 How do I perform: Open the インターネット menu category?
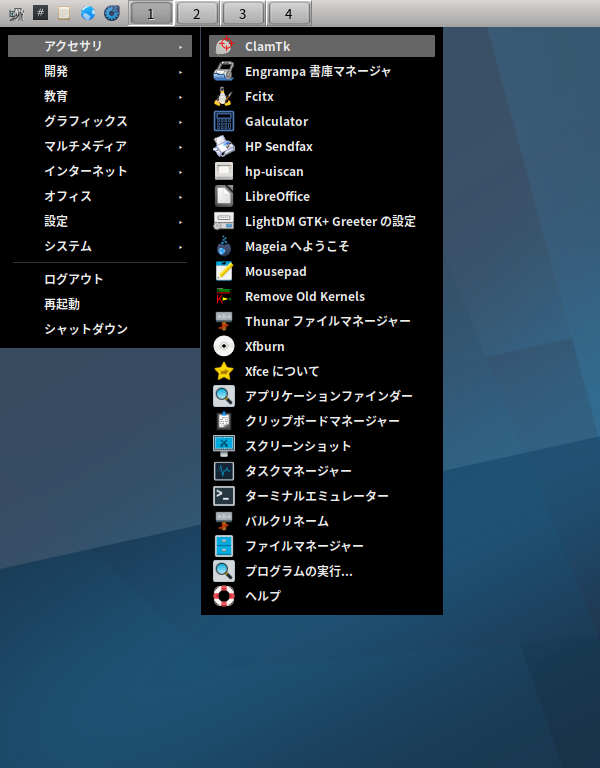(100, 171)
